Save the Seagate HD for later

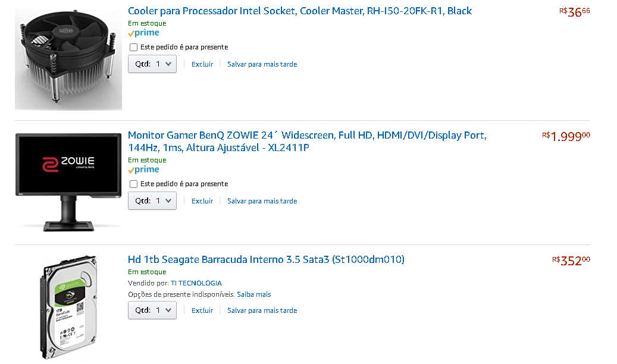click(x=262, y=310)
